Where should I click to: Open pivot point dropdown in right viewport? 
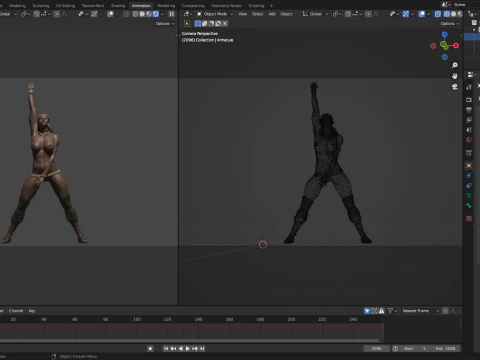[337, 14]
